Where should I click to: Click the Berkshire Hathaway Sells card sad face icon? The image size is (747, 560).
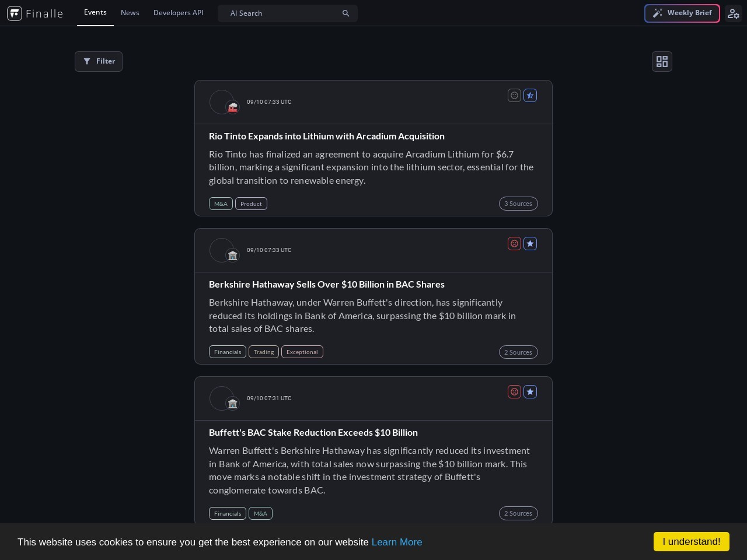[514, 244]
